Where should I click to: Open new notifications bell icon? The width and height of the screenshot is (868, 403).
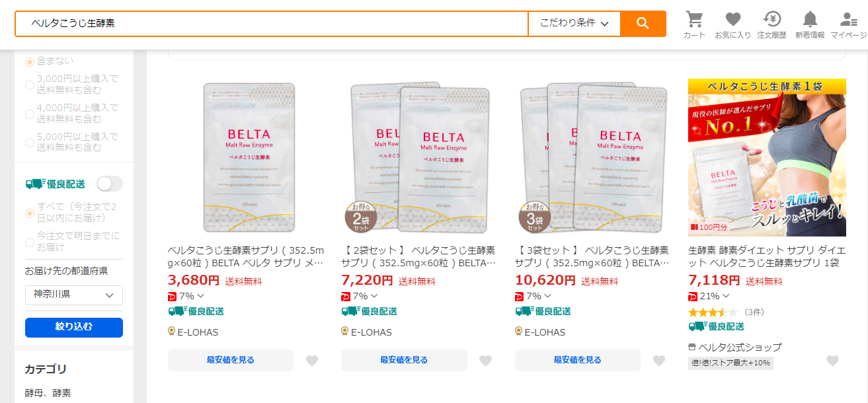(x=810, y=20)
